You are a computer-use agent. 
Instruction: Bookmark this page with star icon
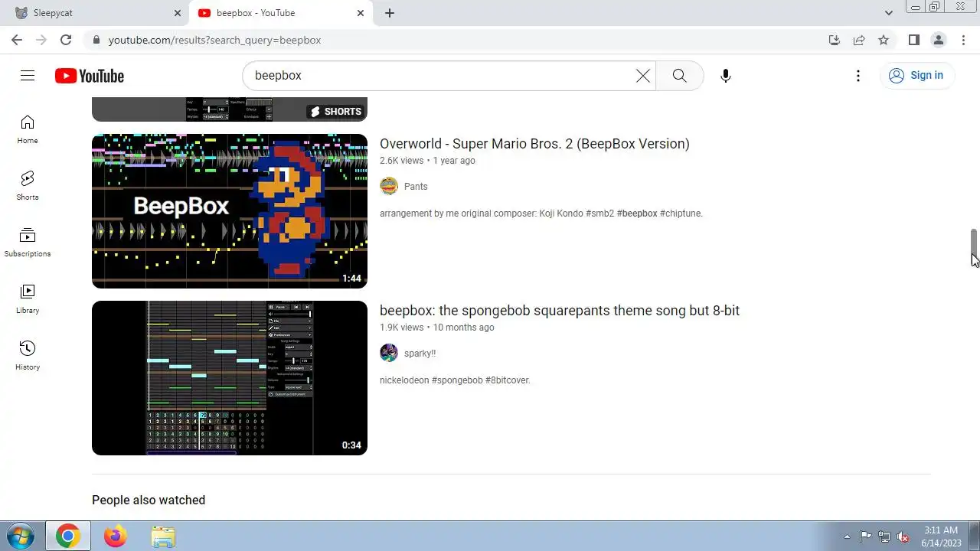point(884,40)
